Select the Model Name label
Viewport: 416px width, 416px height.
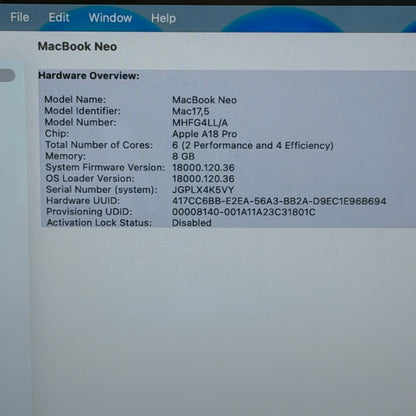point(75,99)
